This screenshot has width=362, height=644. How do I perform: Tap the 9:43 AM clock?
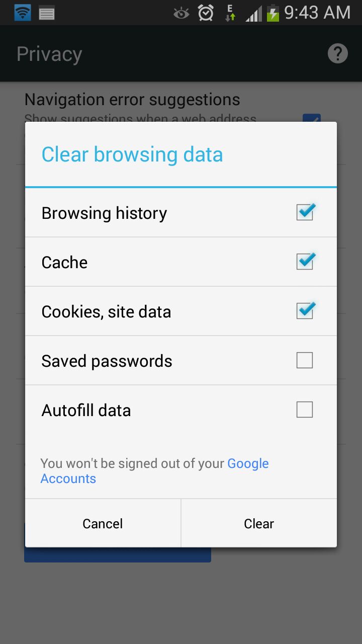coord(317,13)
